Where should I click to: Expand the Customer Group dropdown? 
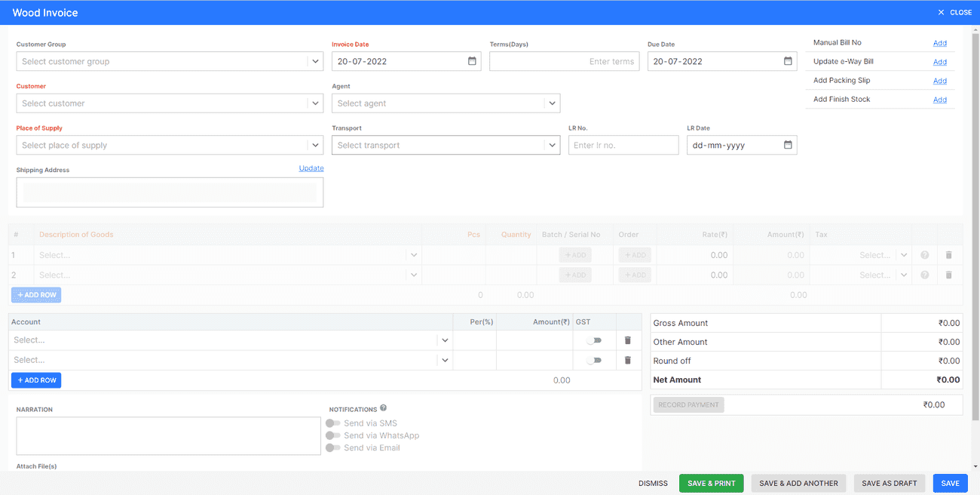coord(315,61)
